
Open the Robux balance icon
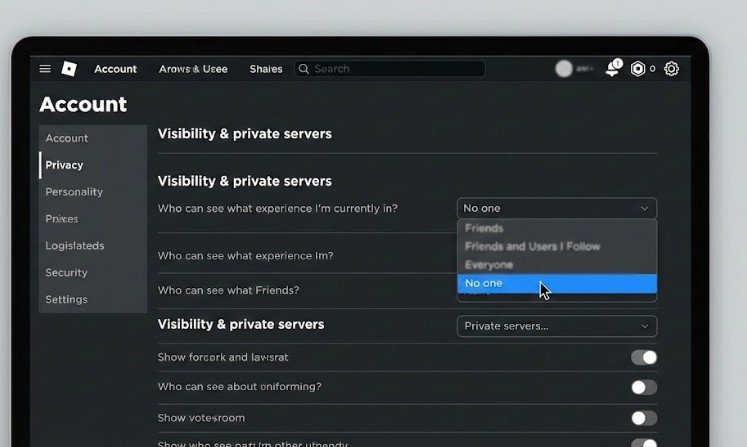[638, 69]
